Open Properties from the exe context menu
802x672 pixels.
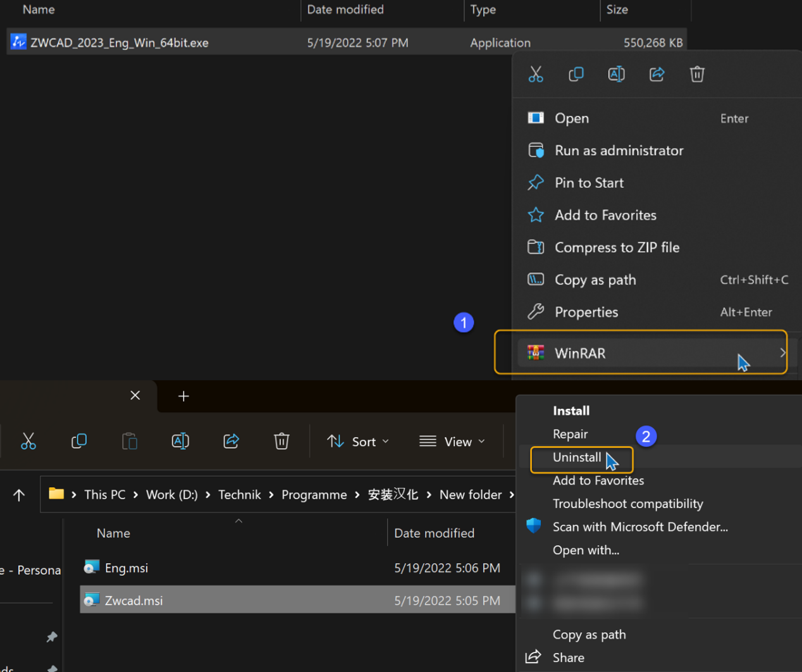[x=657, y=312]
